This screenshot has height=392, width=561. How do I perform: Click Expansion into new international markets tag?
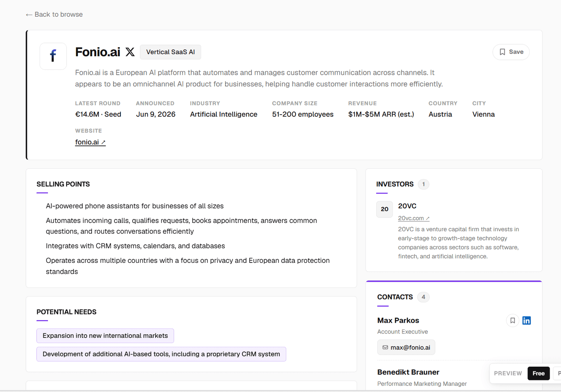[x=105, y=336]
